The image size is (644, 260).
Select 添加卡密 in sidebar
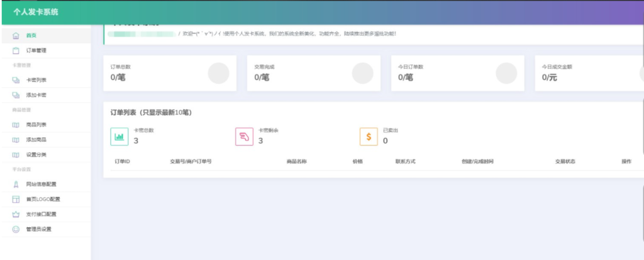tap(45, 95)
